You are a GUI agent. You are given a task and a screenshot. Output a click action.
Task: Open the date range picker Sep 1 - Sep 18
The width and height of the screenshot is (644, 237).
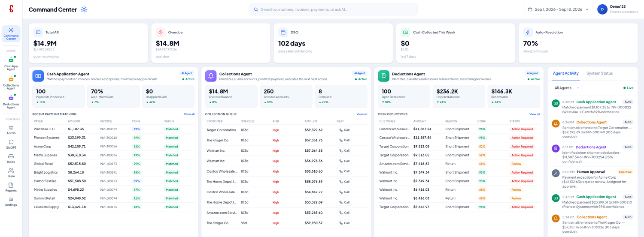coord(558,9)
